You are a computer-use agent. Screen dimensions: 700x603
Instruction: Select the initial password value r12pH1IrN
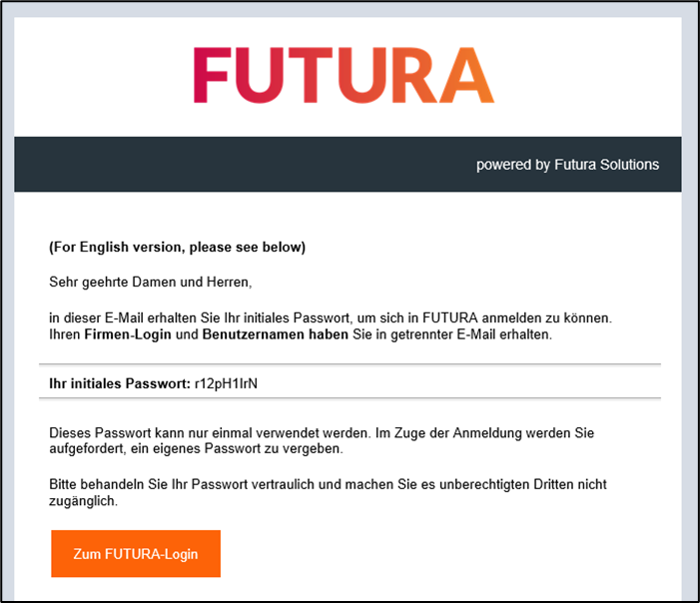point(227,382)
